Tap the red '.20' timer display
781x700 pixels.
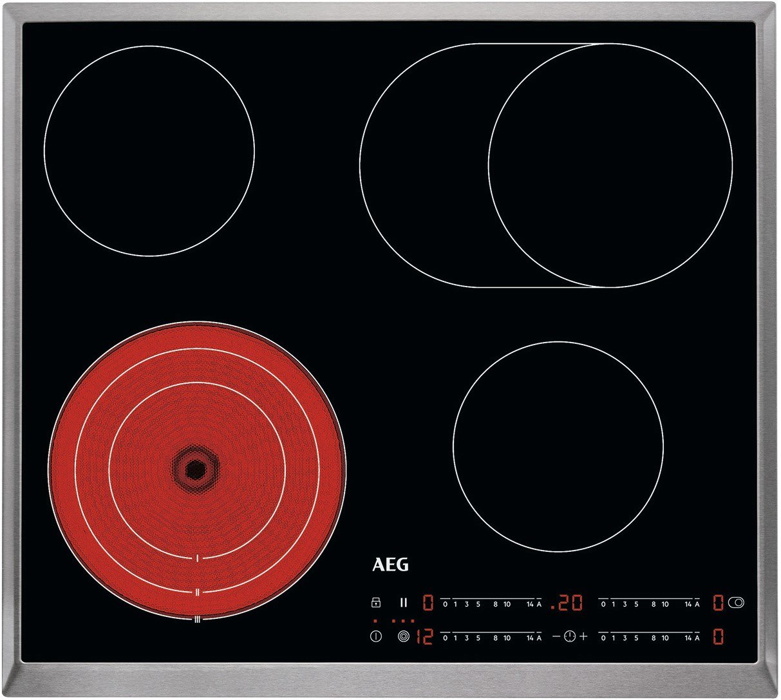(567, 603)
